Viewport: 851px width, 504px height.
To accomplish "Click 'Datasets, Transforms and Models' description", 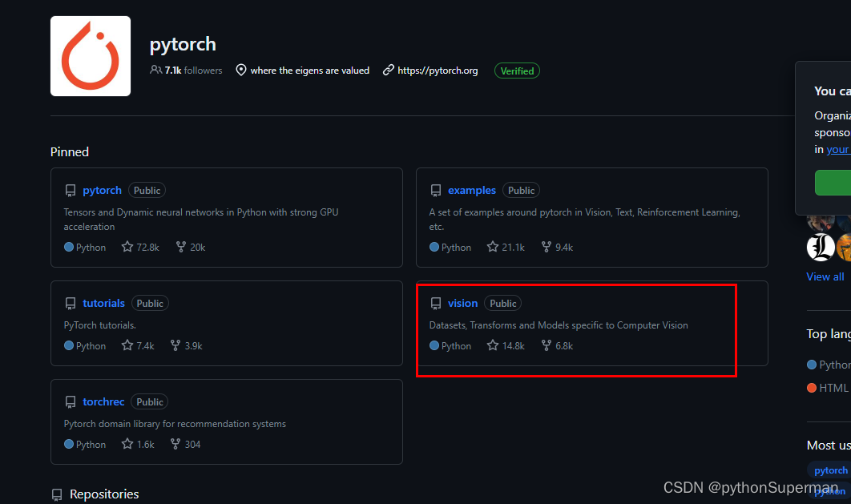I will point(559,325).
